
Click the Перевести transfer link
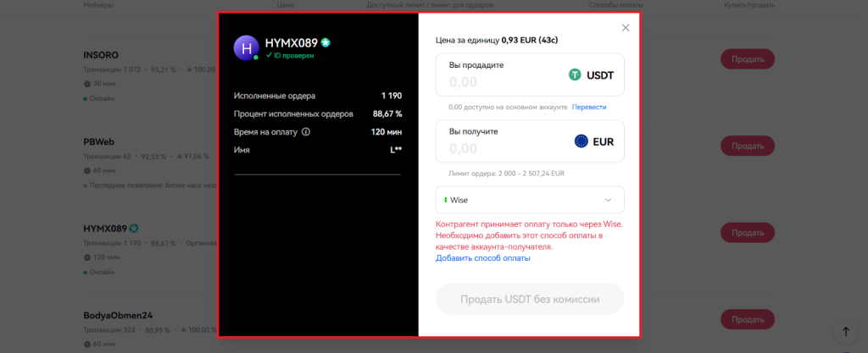(x=589, y=107)
